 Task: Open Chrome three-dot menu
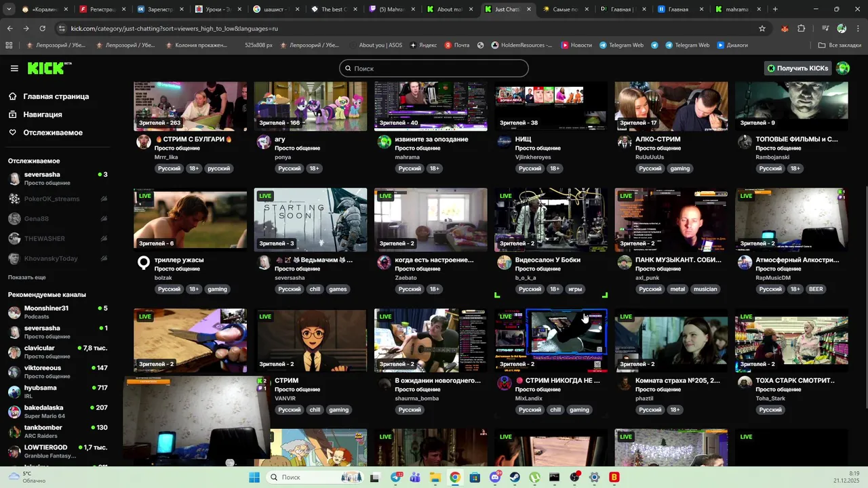(x=858, y=28)
